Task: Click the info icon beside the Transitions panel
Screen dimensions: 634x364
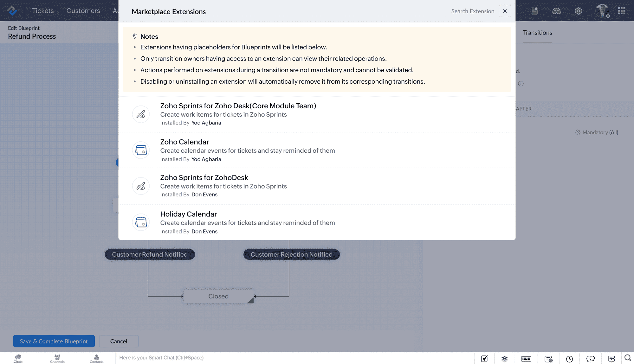Action: tap(521, 84)
